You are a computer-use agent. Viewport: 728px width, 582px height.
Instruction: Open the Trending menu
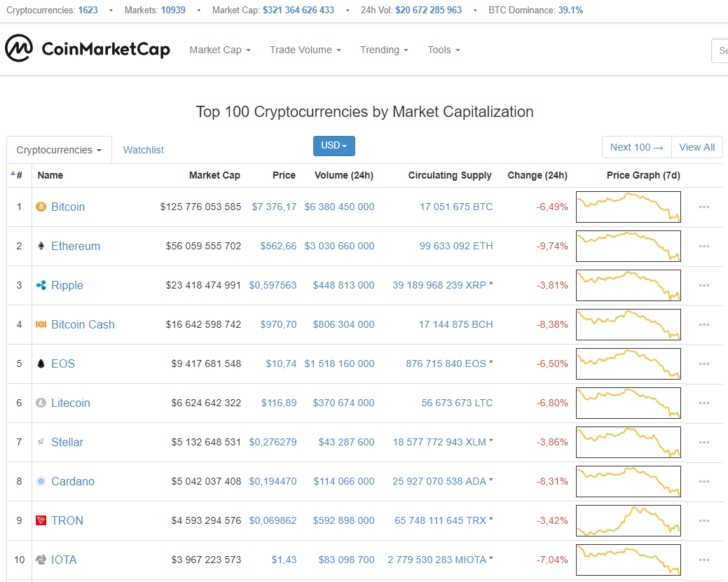click(384, 50)
